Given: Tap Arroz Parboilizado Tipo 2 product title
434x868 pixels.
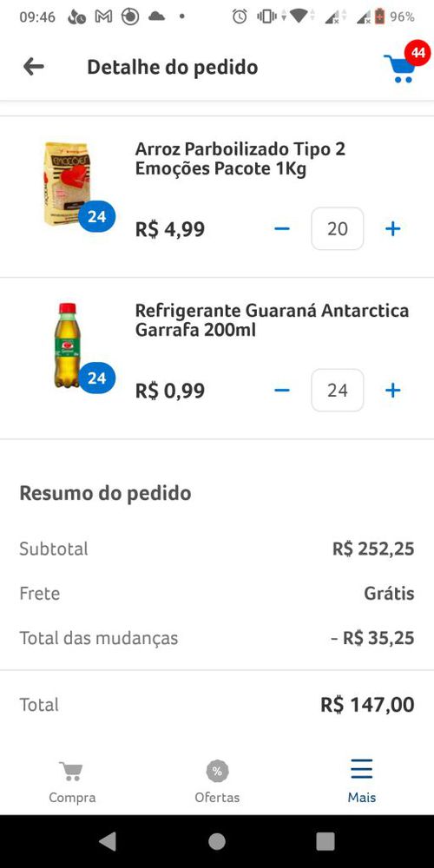Looking at the screenshot, I should click(x=240, y=159).
